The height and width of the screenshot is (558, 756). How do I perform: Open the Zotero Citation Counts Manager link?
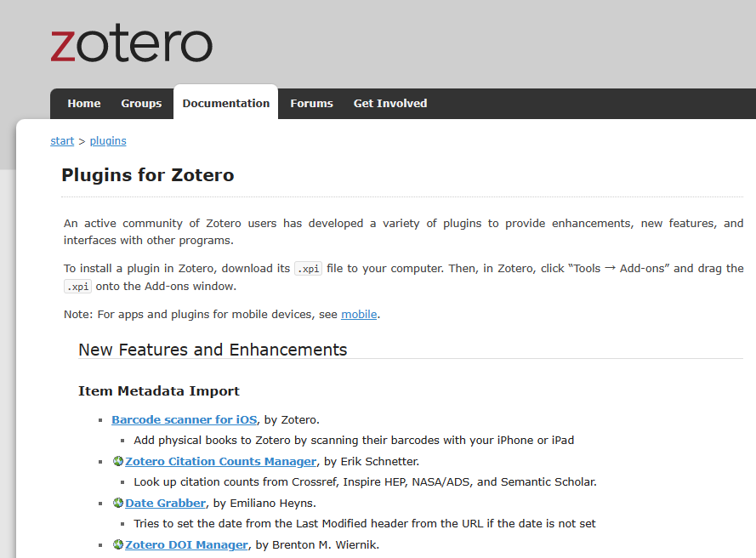220,461
